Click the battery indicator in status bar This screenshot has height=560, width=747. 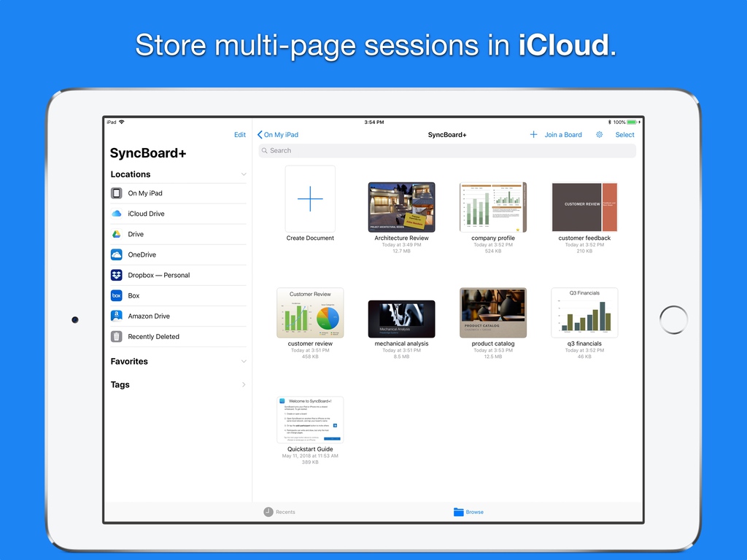tap(633, 122)
